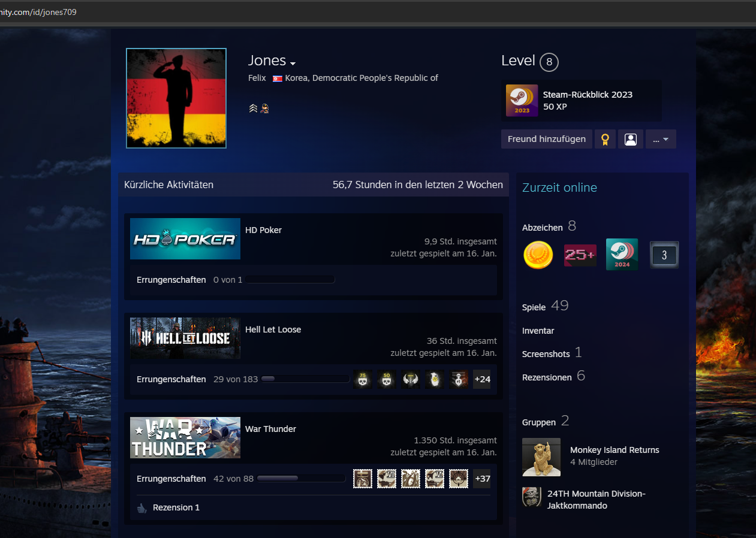The height and width of the screenshot is (538, 756).
Task: Click the Steam 2024 replay badge
Action: [622, 255]
